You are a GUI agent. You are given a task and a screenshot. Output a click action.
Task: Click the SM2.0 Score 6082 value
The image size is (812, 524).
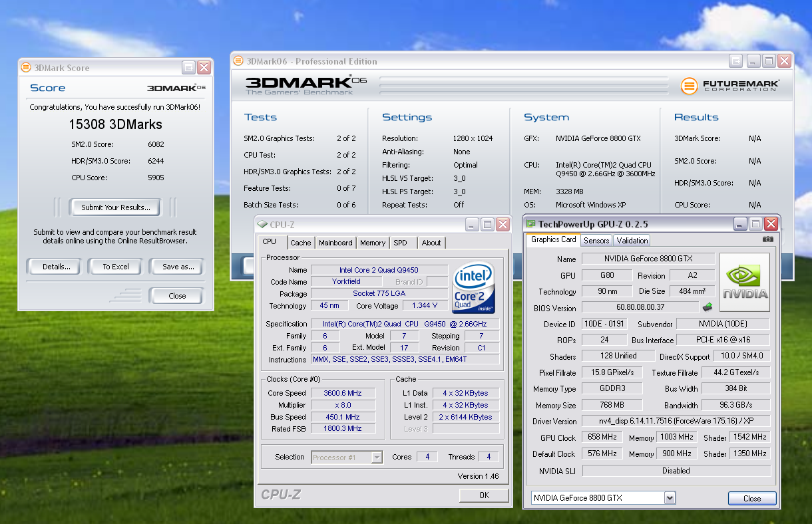point(156,144)
